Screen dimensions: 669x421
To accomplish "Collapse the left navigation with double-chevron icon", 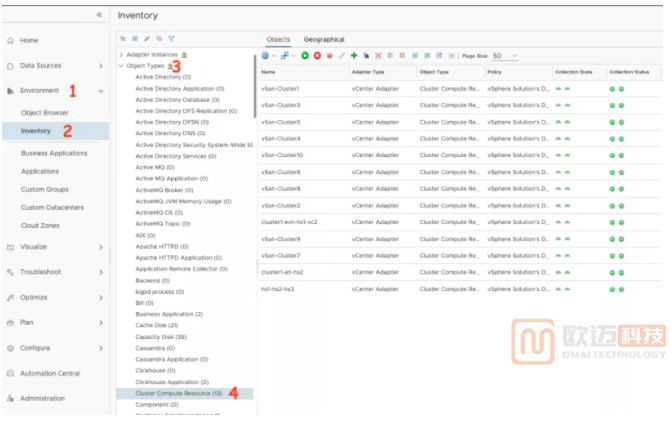I will [99, 15].
